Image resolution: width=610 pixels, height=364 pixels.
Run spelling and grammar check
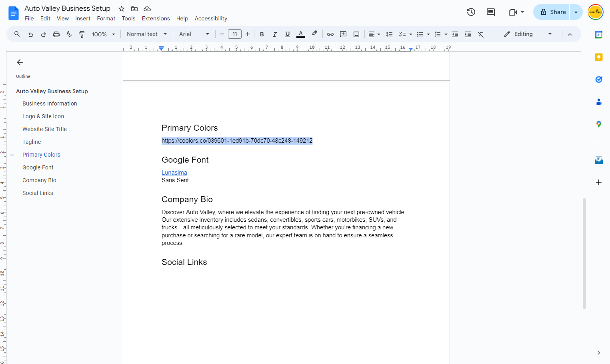[69, 34]
